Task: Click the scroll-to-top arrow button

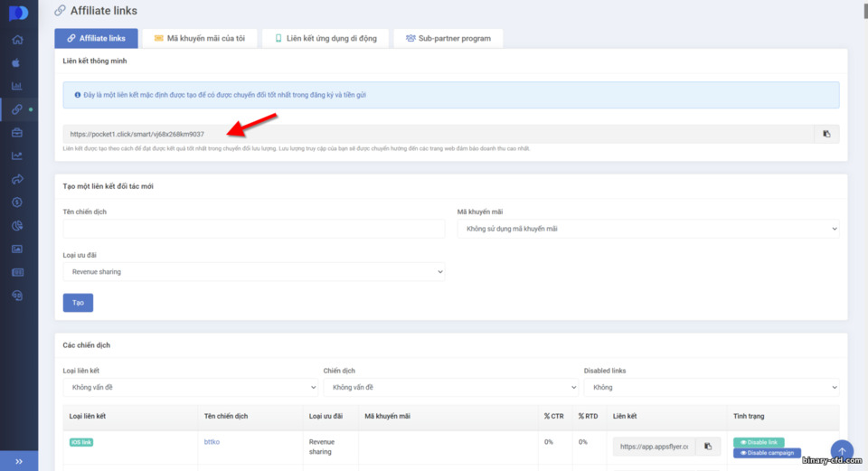Action: (842, 451)
